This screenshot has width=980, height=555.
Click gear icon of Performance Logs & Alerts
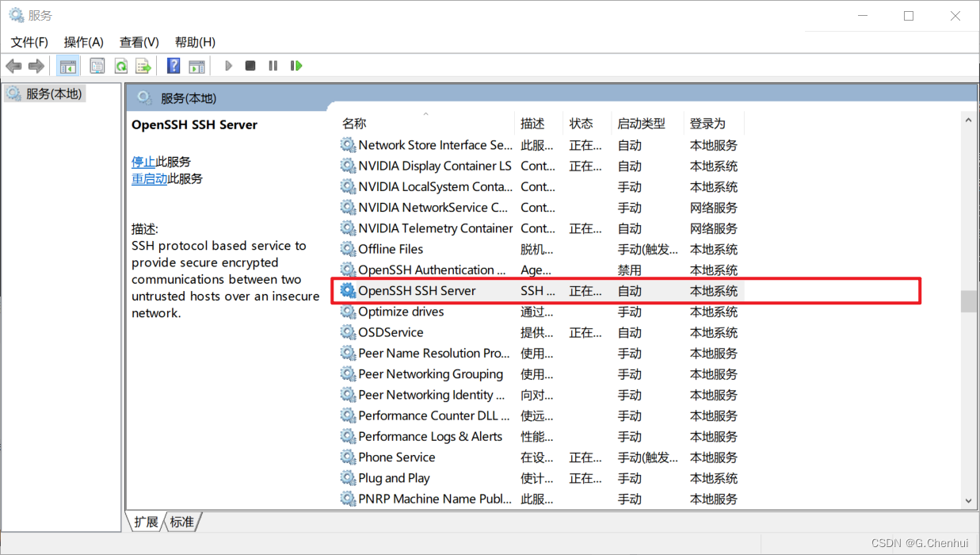click(348, 436)
